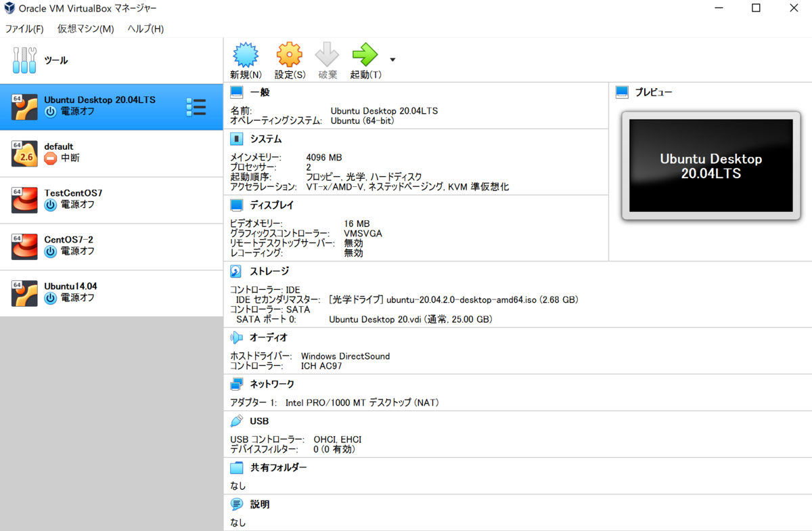
Task: Click the Ubuntu (64-bit) operating system value
Action: (x=363, y=121)
